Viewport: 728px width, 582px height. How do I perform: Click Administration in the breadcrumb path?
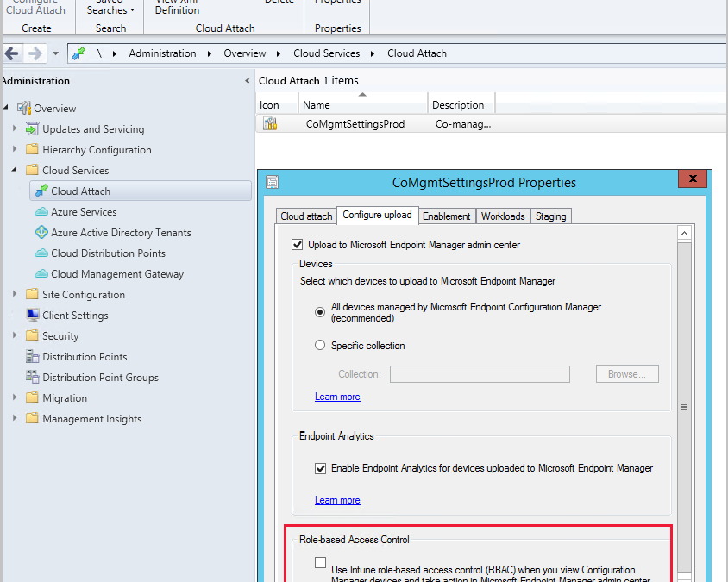tap(162, 53)
